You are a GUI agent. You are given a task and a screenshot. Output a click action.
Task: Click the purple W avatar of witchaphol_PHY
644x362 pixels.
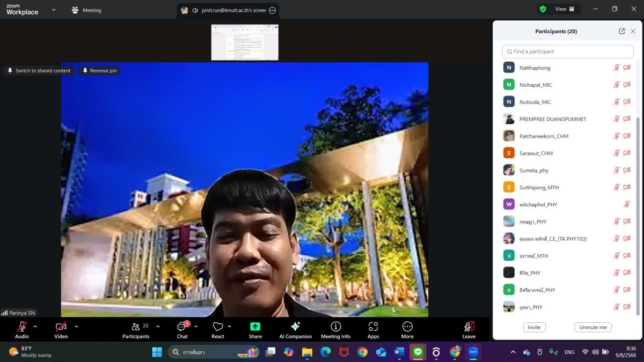(509, 204)
